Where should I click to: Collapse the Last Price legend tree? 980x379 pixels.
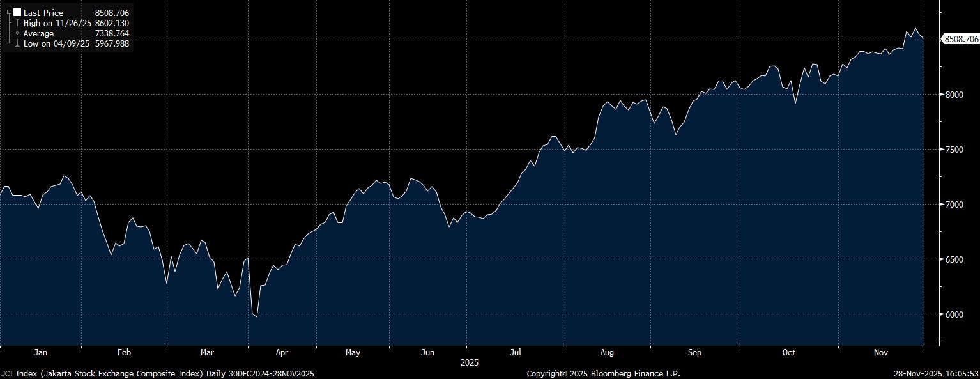click(9, 13)
